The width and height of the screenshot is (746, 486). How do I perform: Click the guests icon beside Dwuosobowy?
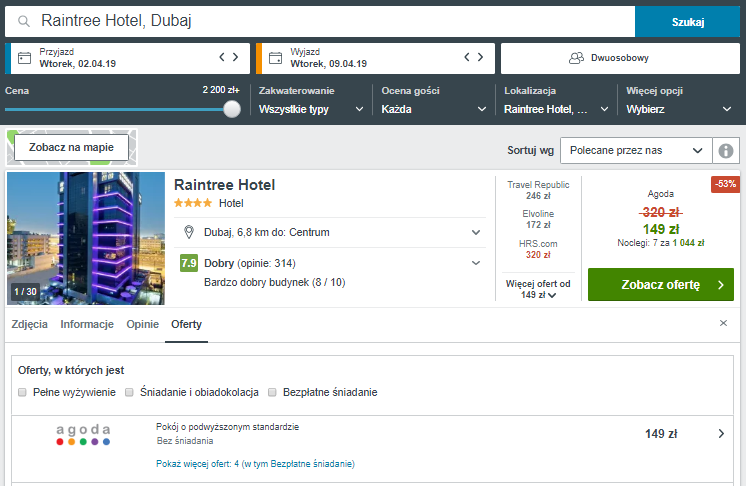click(x=576, y=58)
